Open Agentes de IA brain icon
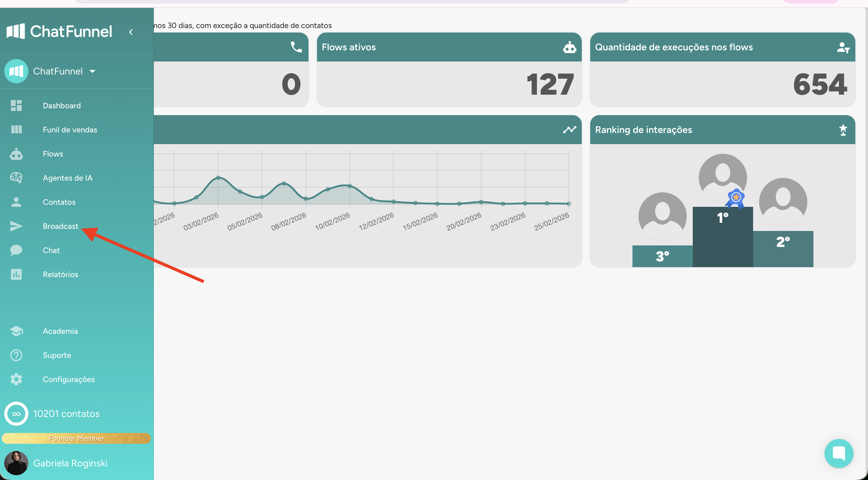This screenshot has height=480, width=868. click(x=16, y=178)
